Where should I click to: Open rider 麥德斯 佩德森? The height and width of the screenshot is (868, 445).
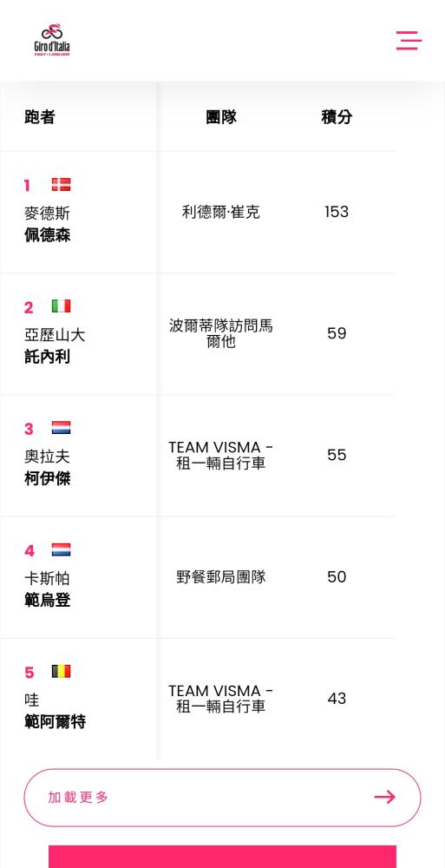click(x=48, y=224)
